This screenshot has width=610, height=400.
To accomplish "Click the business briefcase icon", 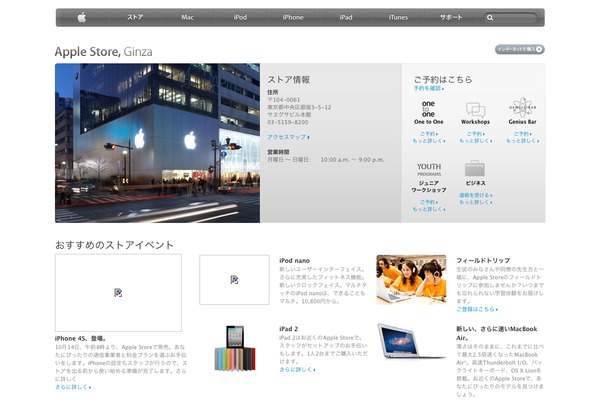I will point(475,168).
